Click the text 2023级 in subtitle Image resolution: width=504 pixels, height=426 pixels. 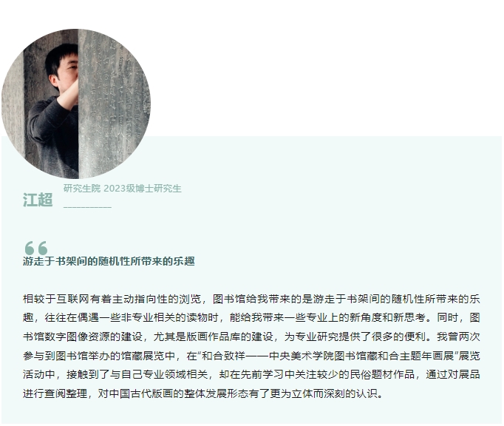coord(119,189)
